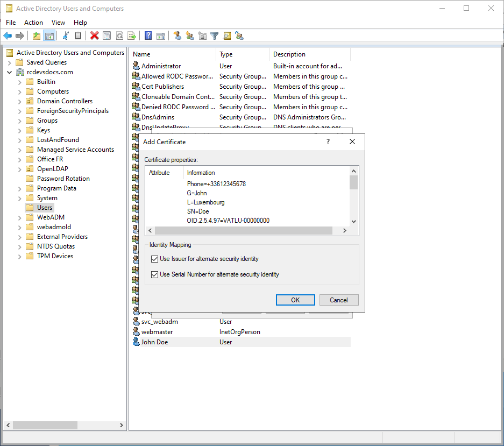Click Cancel in Add Certificate dialog
The image size is (504, 446).
click(339, 300)
